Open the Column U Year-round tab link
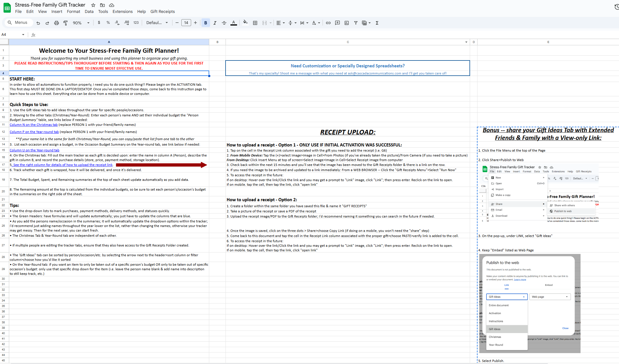The image size is (619, 364). (x=34, y=150)
